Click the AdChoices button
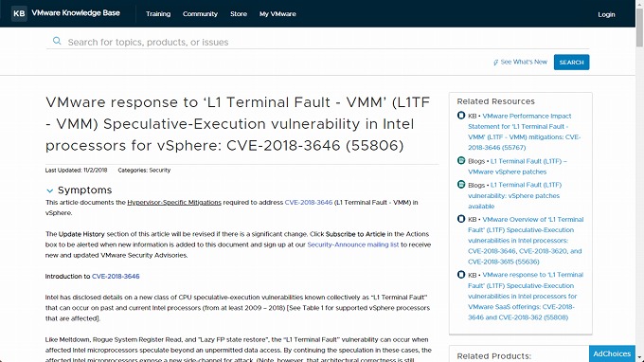644x362 pixels. click(612, 353)
